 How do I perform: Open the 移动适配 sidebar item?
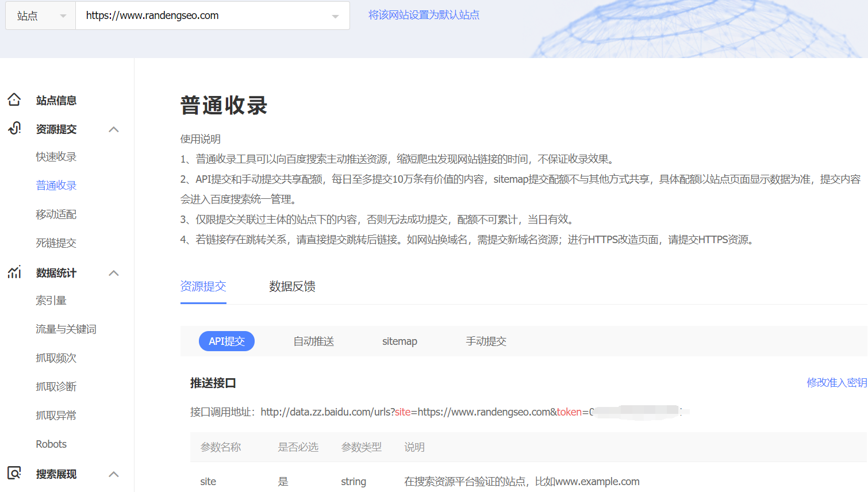pyautogui.click(x=56, y=214)
